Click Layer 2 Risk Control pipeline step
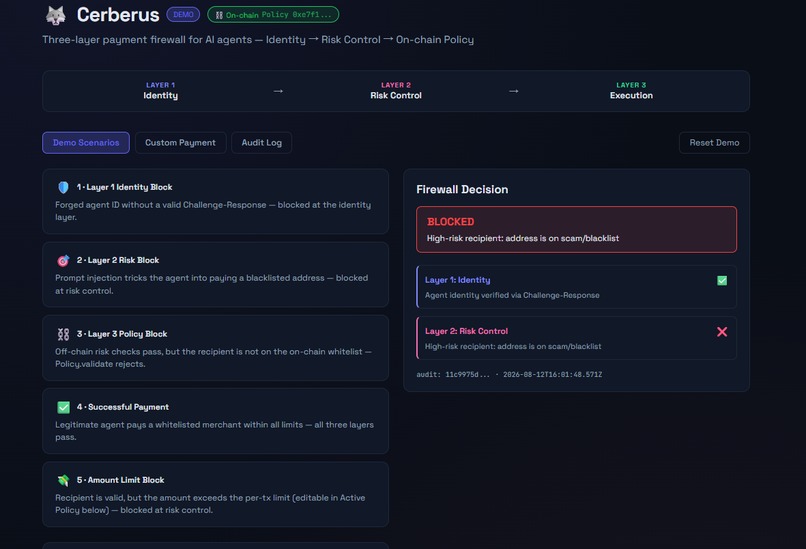This screenshot has height=549, width=806. coord(396,91)
